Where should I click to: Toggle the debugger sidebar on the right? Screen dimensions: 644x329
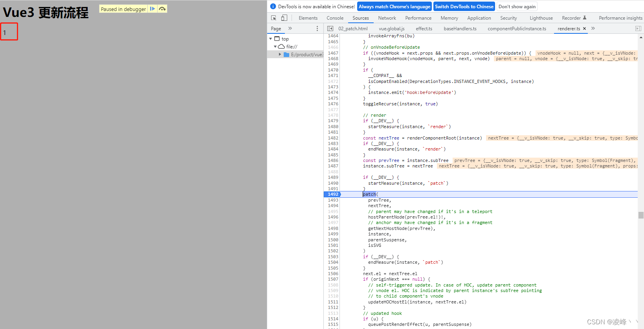638,28
